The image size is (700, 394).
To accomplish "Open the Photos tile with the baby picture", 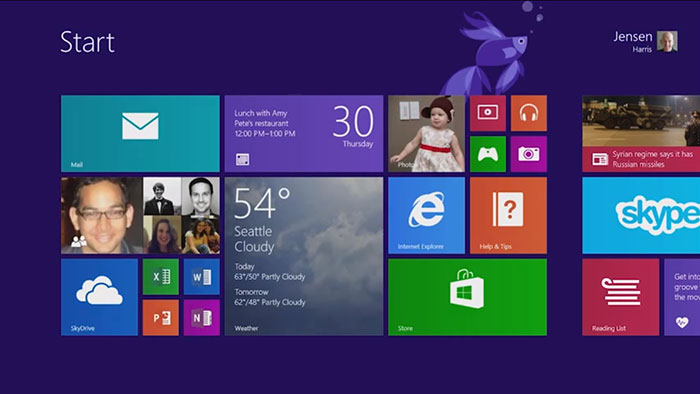I will (426, 133).
